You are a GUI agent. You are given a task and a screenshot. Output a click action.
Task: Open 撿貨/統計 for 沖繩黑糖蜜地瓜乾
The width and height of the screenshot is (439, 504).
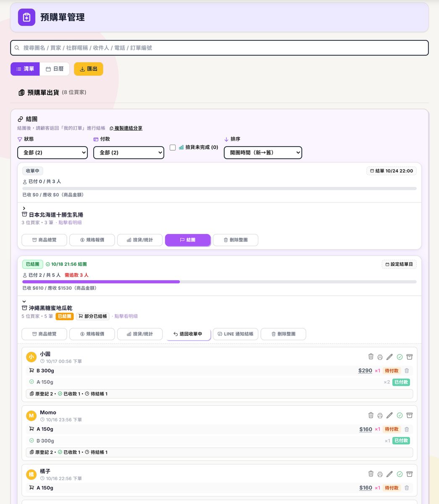[x=140, y=334]
